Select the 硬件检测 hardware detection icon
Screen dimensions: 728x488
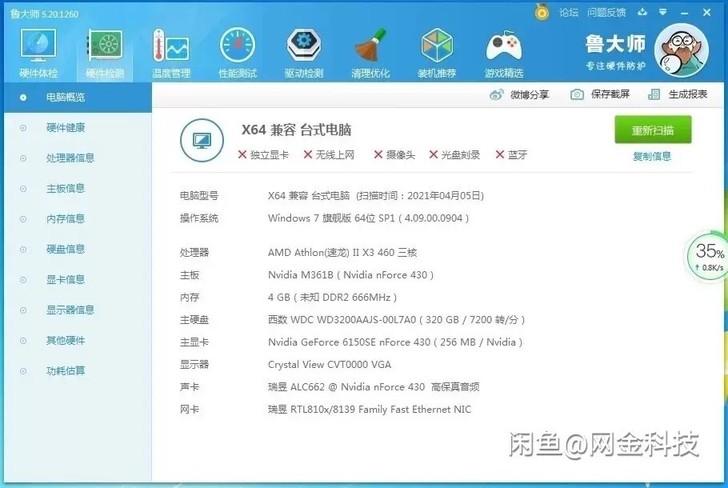[x=105, y=52]
